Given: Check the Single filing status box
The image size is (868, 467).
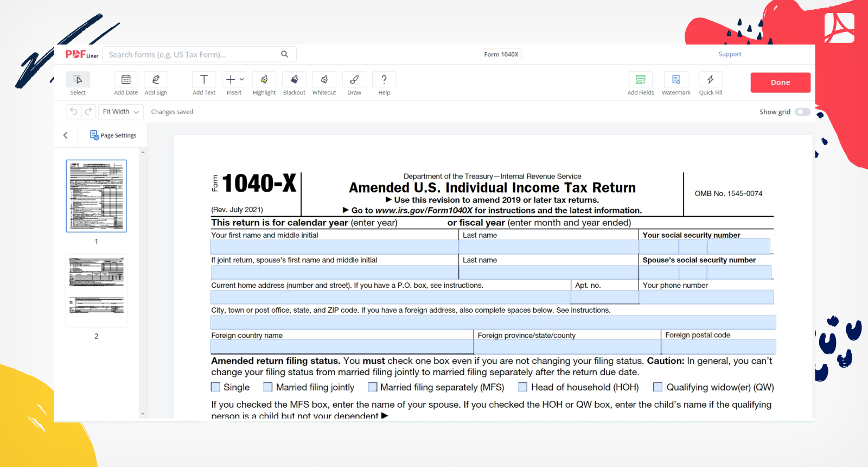Looking at the screenshot, I should pos(215,387).
